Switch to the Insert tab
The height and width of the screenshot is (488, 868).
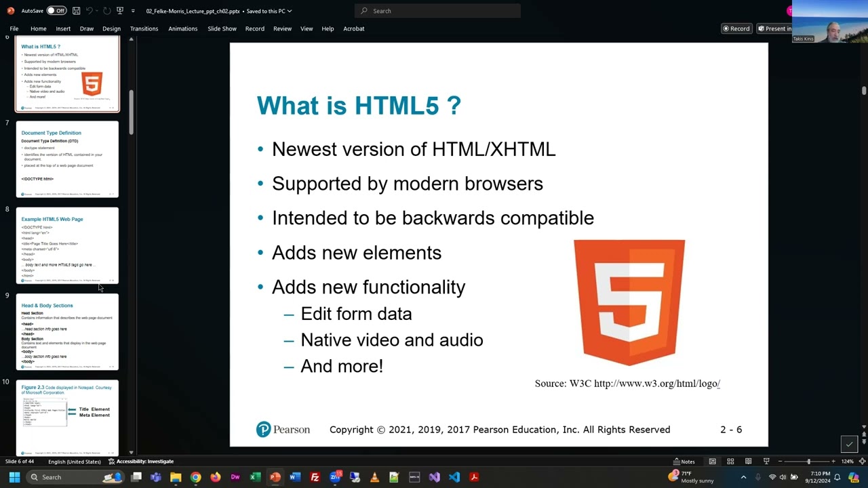(63, 28)
